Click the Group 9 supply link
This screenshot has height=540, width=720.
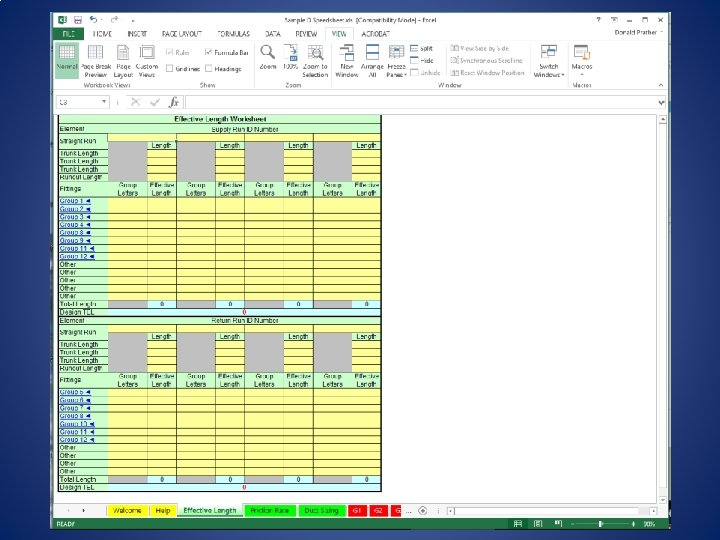point(75,241)
